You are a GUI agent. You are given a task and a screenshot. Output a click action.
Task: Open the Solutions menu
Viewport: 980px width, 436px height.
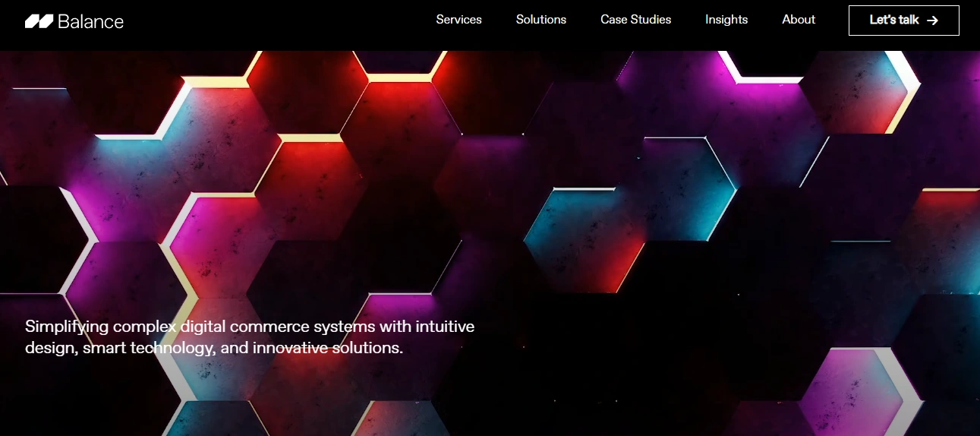pos(541,20)
